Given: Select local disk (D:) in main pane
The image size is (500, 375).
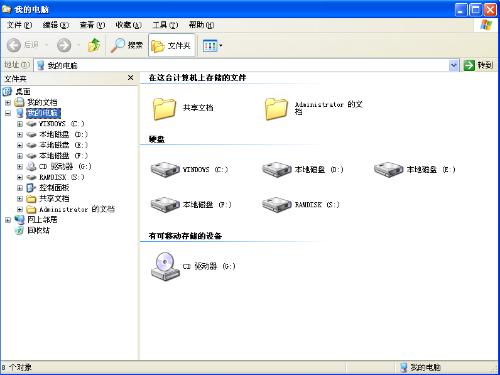Looking at the screenshot, I should coord(277,169).
